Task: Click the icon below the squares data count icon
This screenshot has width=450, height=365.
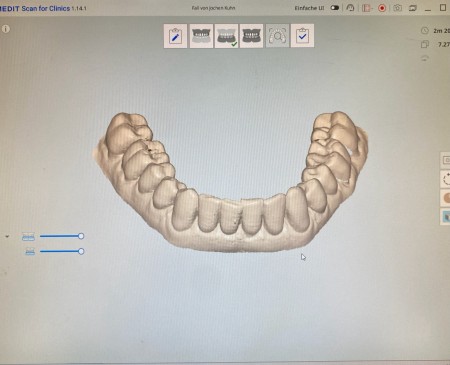Action: (x=425, y=58)
